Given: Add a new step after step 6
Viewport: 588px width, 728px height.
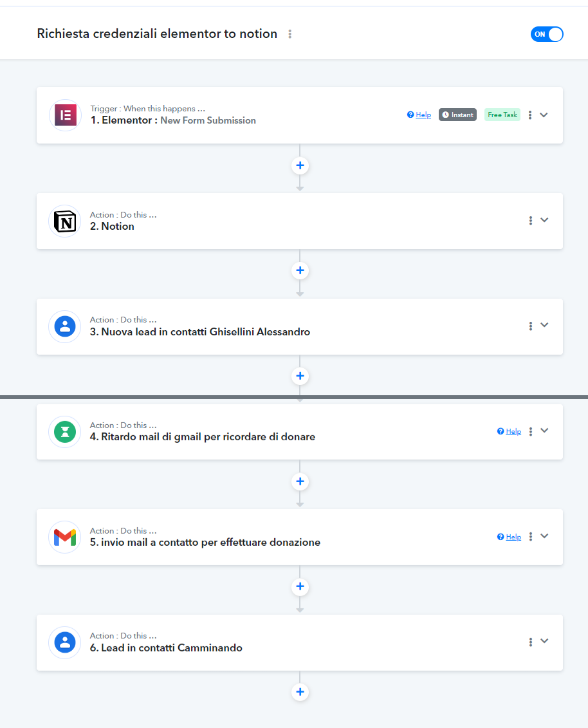Looking at the screenshot, I should click(x=300, y=692).
